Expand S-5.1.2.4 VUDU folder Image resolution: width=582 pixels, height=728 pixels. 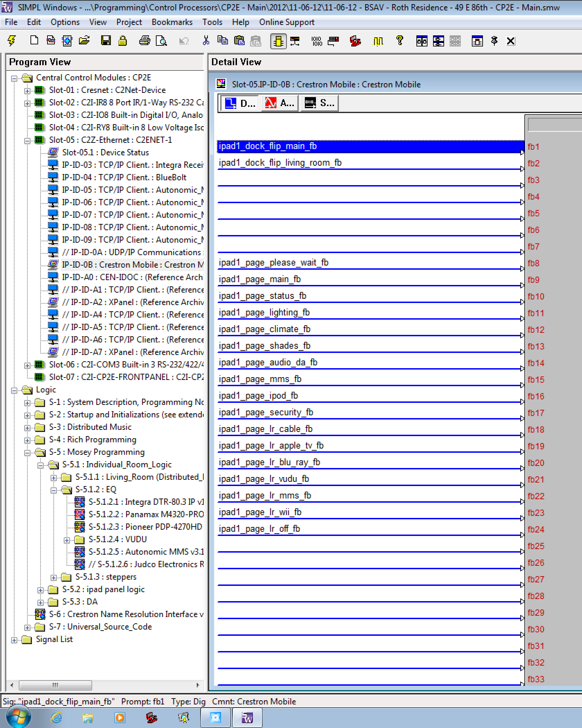pyautogui.click(x=67, y=540)
